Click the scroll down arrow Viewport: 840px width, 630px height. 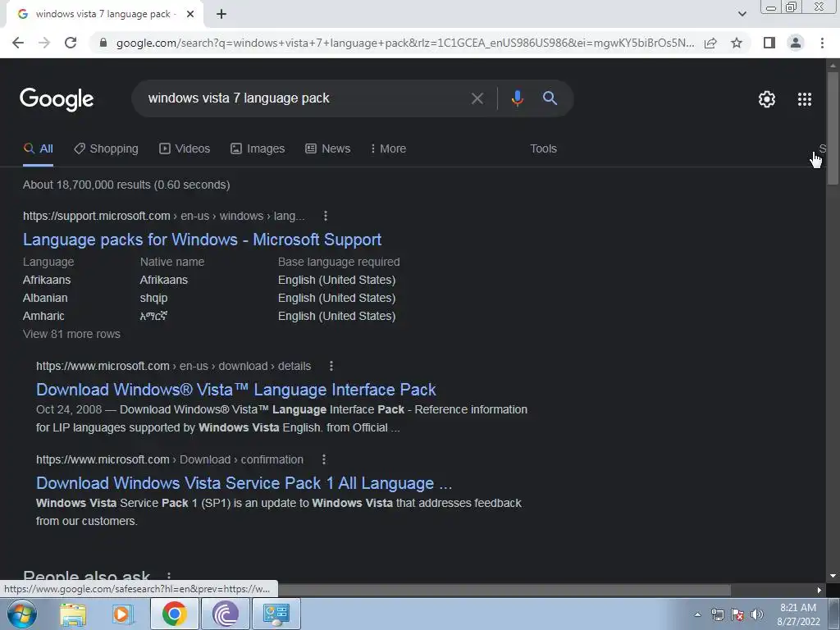(833, 576)
